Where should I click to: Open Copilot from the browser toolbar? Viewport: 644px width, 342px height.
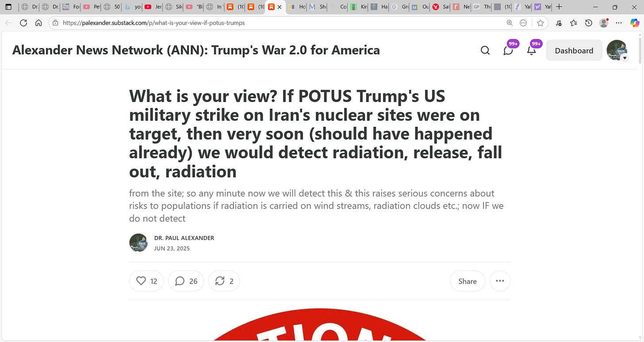coord(635,23)
